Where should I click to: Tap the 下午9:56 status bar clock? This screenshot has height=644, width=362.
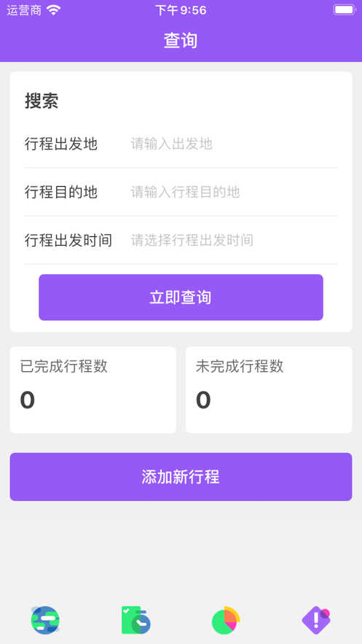tap(181, 10)
